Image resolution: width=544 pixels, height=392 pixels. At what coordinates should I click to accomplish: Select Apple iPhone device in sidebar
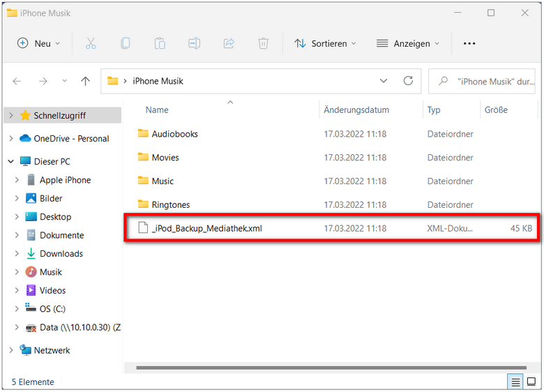[66, 180]
